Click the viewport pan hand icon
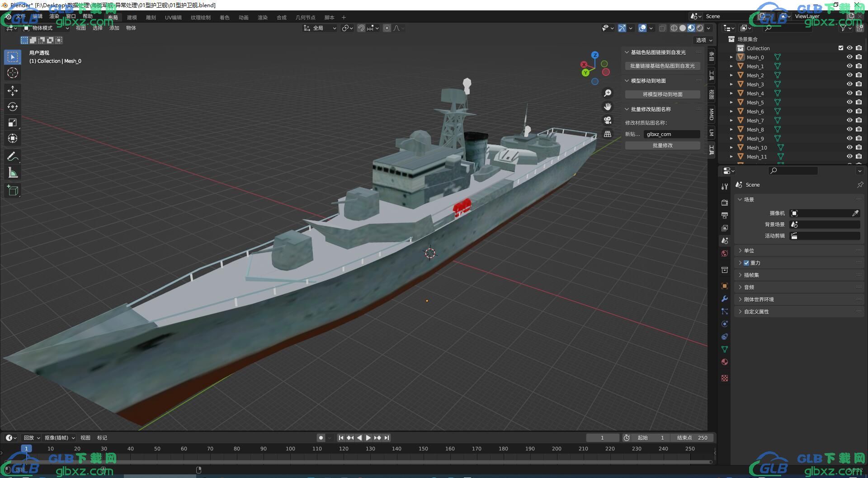 coord(608,107)
